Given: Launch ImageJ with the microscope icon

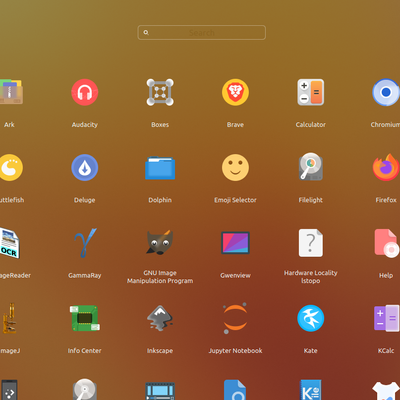Looking at the screenshot, I should 9,318.
